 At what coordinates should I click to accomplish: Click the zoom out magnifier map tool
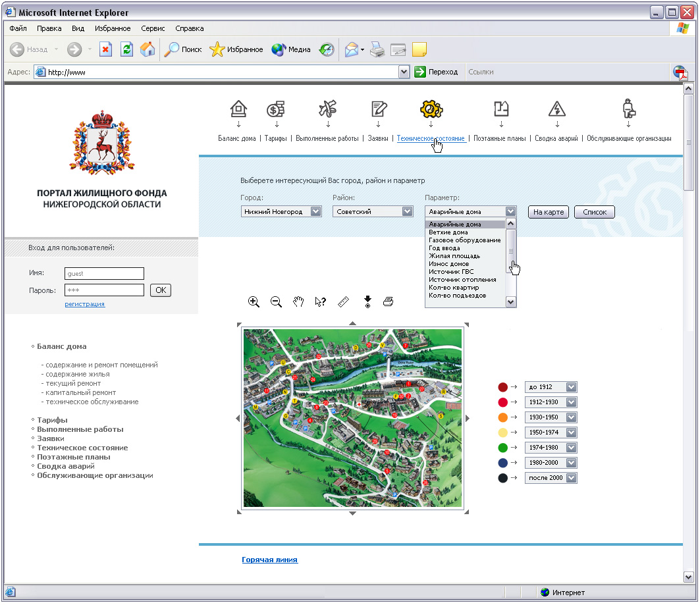pos(276,302)
